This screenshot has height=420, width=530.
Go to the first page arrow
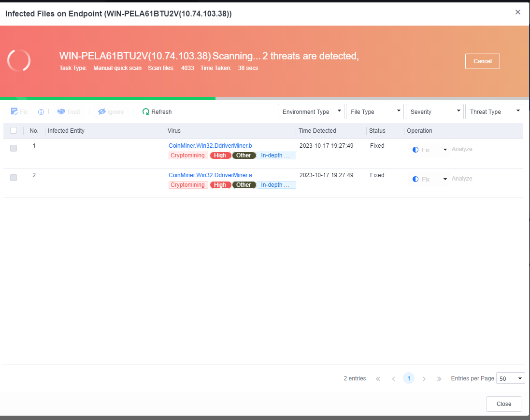378,378
